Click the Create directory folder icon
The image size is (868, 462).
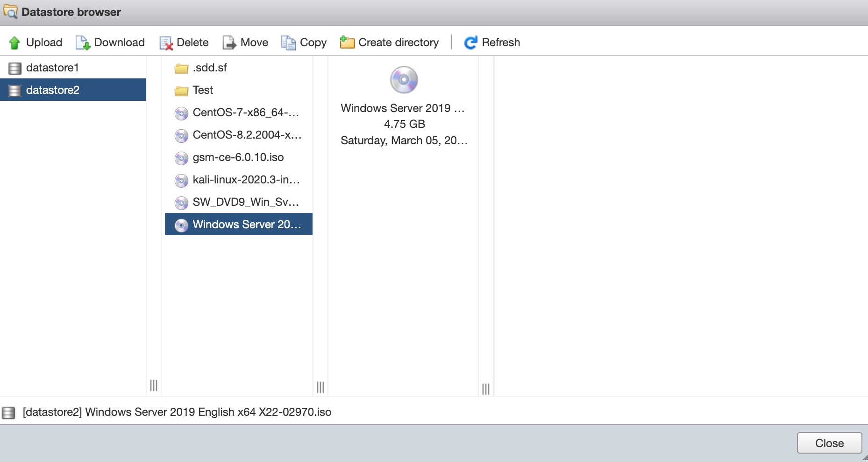tap(347, 42)
